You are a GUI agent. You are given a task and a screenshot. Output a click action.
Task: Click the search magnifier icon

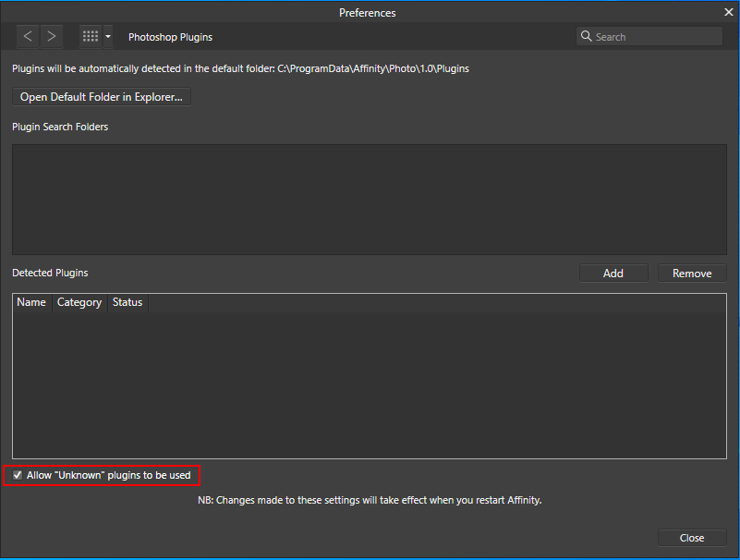coord(586,36)
